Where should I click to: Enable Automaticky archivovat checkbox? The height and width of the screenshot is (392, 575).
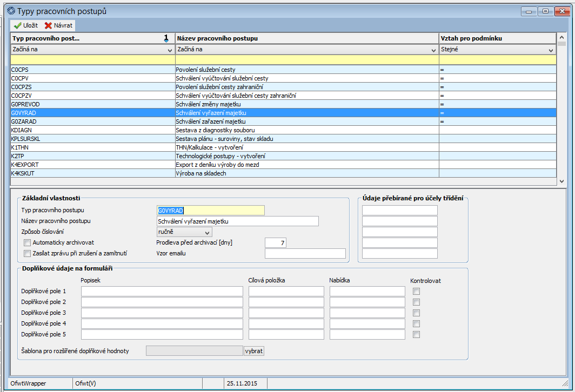(x=28, y=243)
